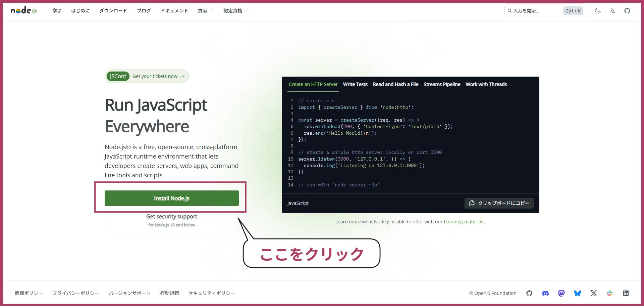Switch to the Work with Threads tab

[x=486, y=84]
